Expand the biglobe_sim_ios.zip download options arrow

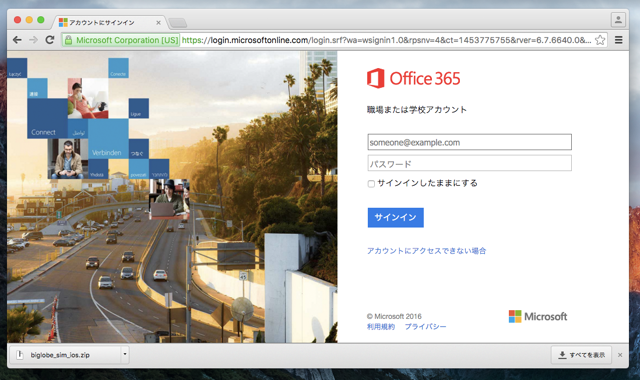coord(125,355)
